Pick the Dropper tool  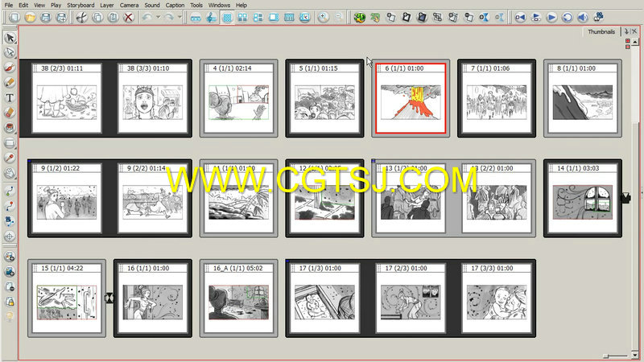10,158
